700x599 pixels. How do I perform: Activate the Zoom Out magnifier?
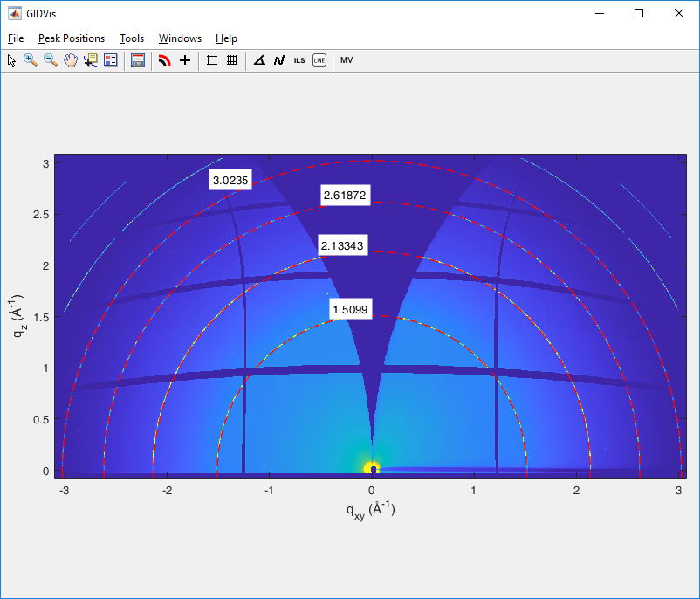(x=51, y=60)
